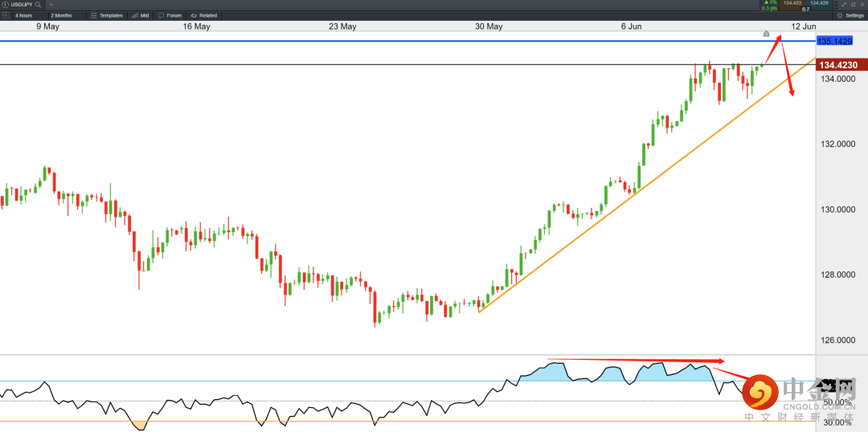The width and height of the screenshot is (868, 432).
Task: Click the 130.0000 price axis label
Action: tap(837, 210)
